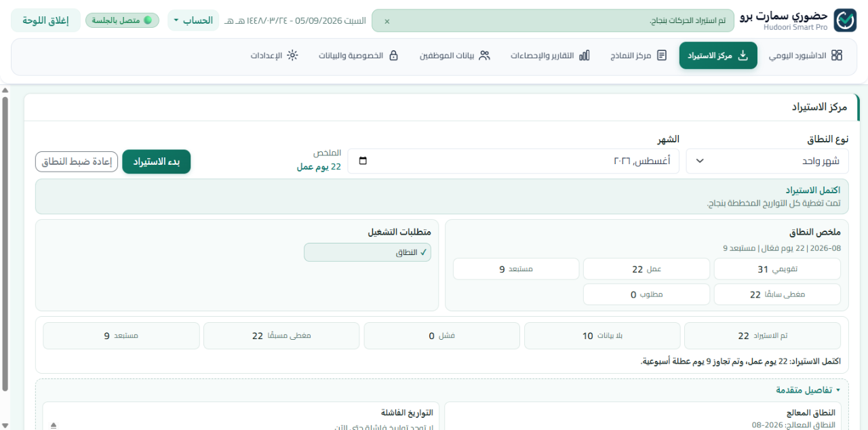Click the فشل 0 result box
Viewport: 868px width, 430px height.
[x=442, y=336]
